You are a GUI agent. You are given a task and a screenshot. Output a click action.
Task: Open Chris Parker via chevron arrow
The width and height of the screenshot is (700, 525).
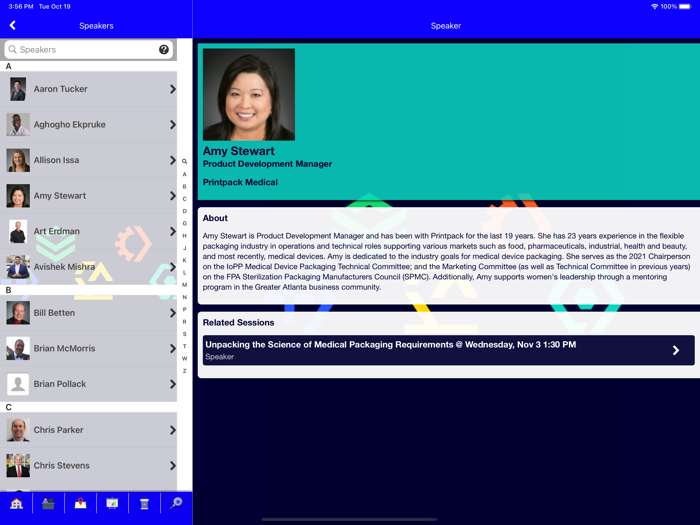pyautogui.click(x=172, y=430)
